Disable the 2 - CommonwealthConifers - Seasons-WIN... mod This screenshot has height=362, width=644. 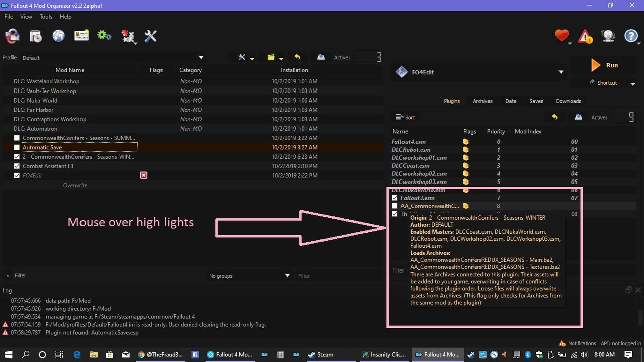tap(17, 157)
